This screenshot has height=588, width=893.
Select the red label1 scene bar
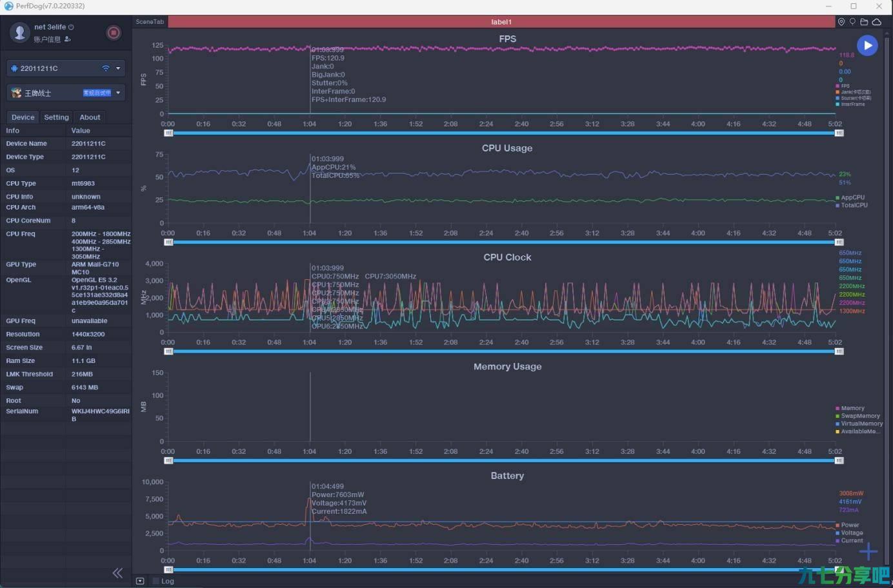pos(501,22)
